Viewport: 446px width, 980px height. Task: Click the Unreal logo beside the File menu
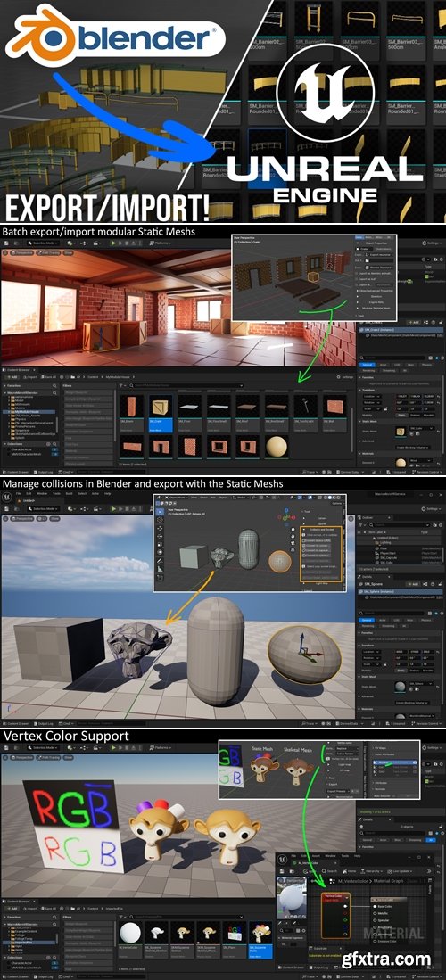coord(7,497)
